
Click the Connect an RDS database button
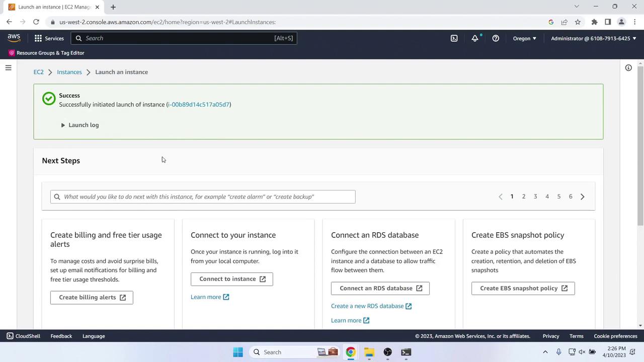coord(380,288)
